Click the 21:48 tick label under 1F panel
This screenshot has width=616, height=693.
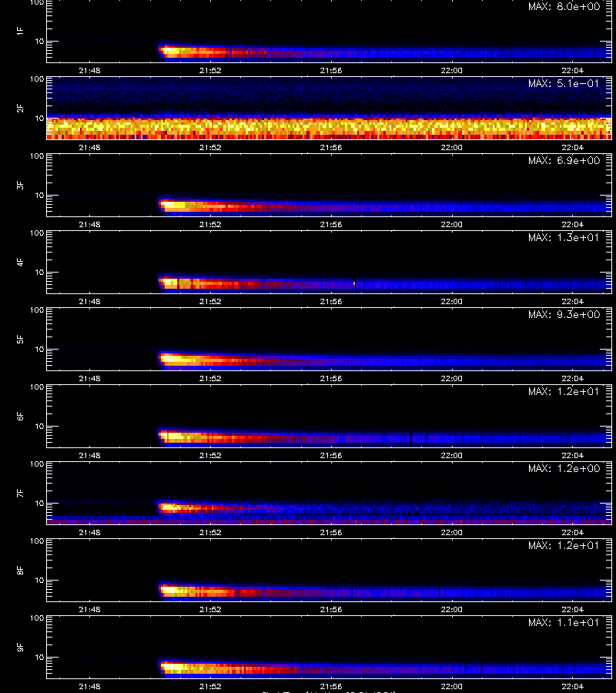[x=89, y=70]
